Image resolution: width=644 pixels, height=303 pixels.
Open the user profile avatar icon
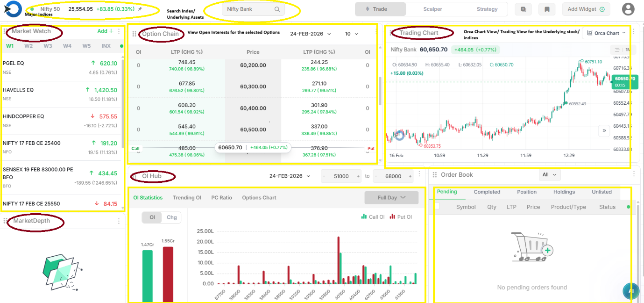629,9
